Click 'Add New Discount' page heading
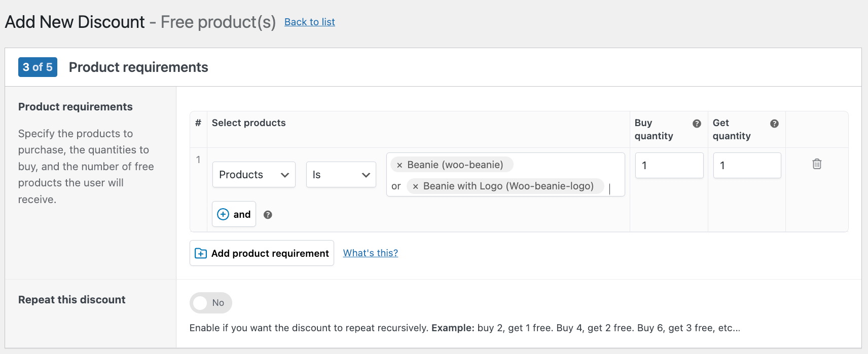The height and width of the screenshot is (354, 868). pos(75,22)
